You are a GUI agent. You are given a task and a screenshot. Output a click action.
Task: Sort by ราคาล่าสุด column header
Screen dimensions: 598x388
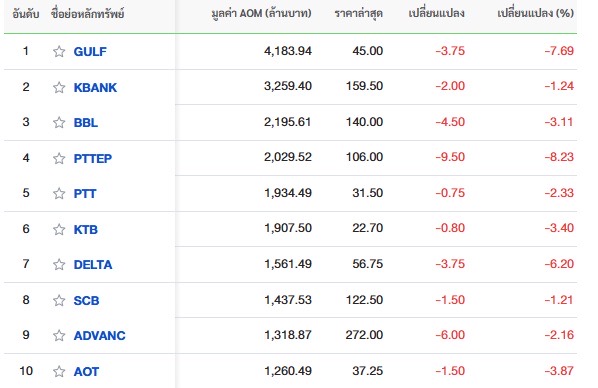358,14
